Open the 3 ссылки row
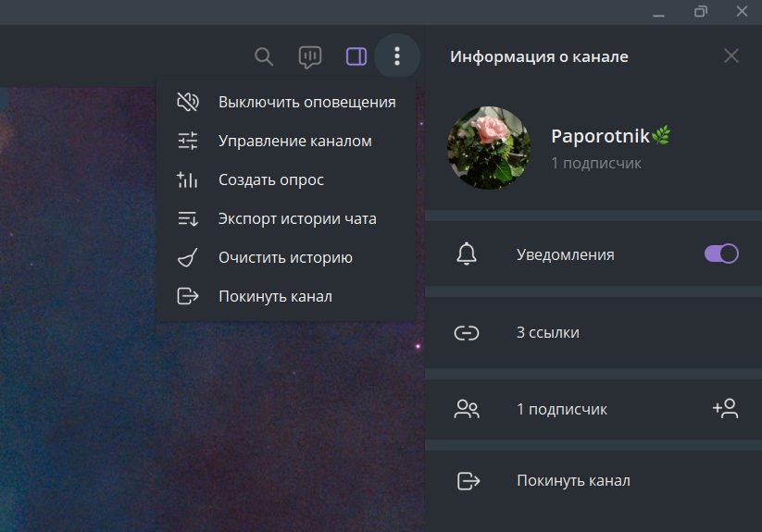This screenshot has width=762, height=532. pyautogui.click(x=593, y=332)
